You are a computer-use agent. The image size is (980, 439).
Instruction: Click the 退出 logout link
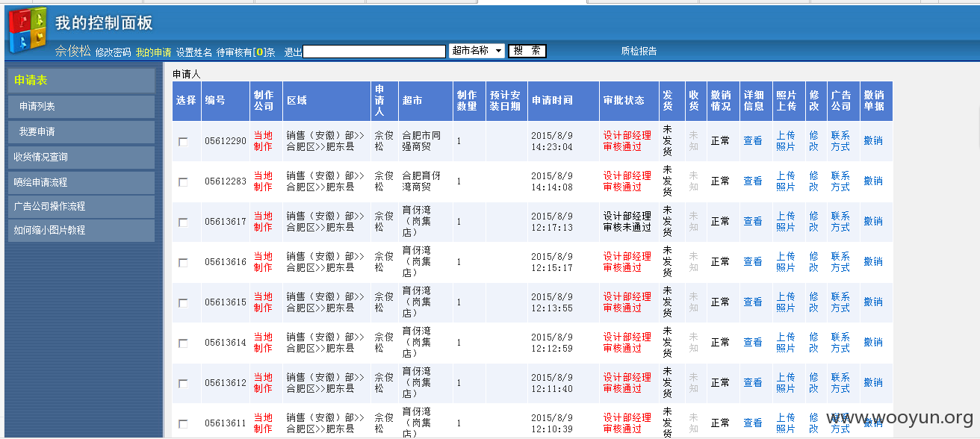[x=294, y=52]
